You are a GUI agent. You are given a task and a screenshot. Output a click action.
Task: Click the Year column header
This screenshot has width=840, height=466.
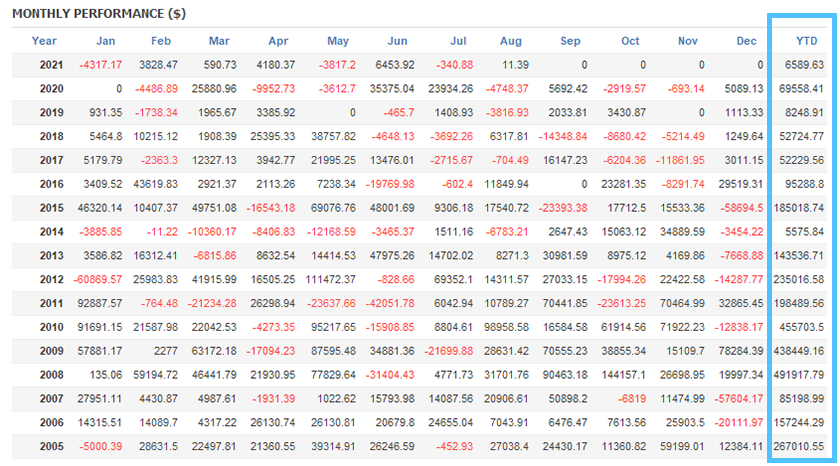pos(44,41)
